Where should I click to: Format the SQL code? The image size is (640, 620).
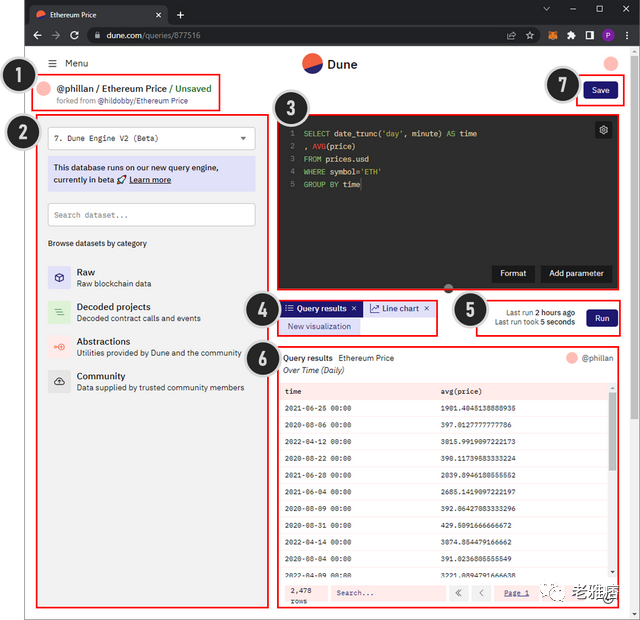coord(513,273)
